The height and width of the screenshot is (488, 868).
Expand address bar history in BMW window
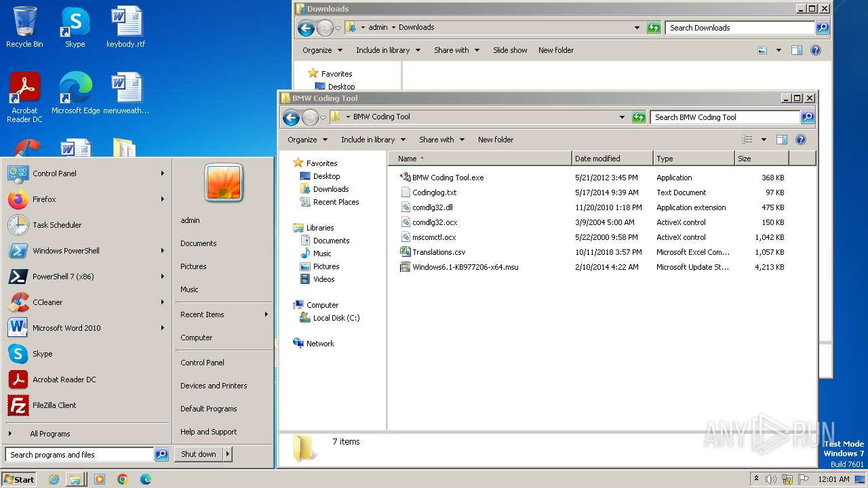click(622, 117)
